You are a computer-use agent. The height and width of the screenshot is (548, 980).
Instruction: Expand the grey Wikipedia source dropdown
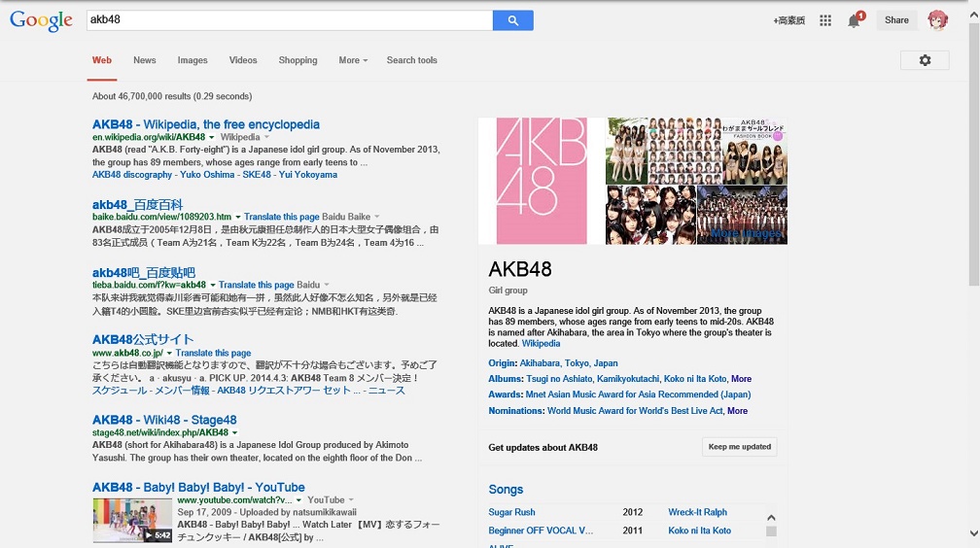pos(266,137)
